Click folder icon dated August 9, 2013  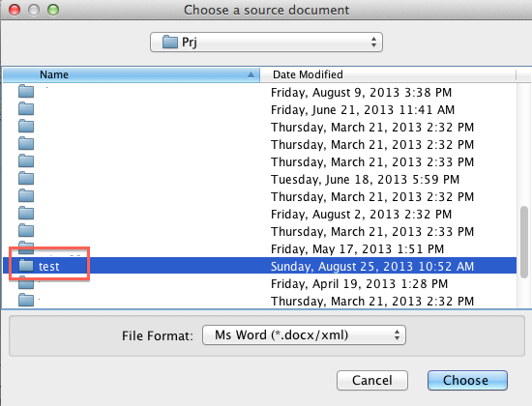[26, 92]
